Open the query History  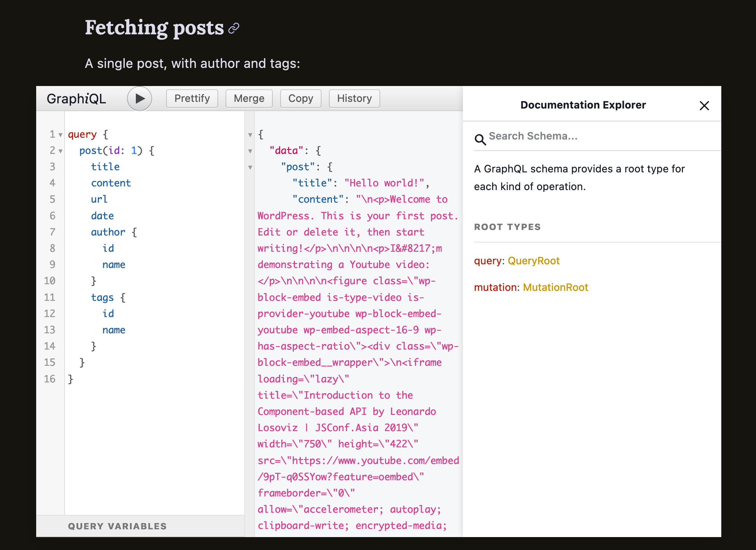(354, 98)
